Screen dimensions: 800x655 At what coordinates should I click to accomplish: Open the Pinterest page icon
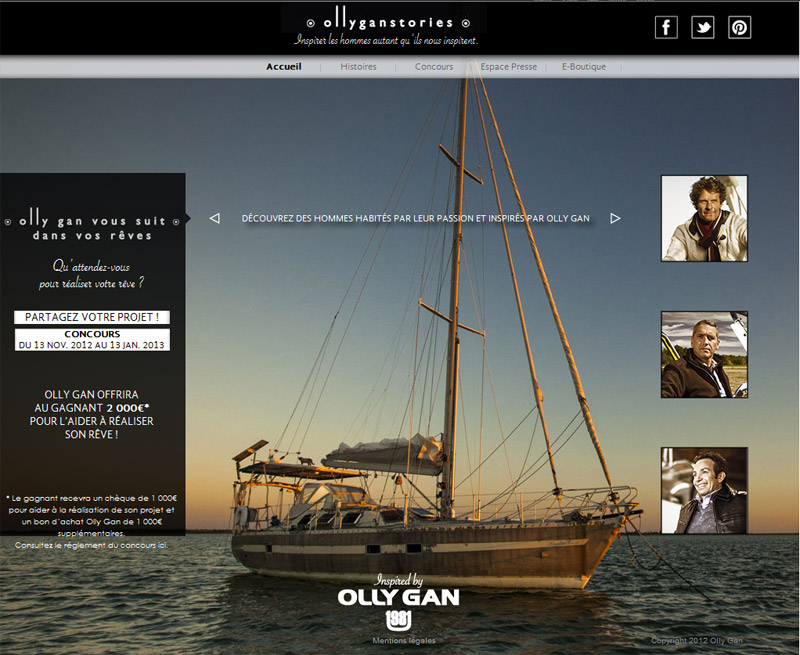(x=739, y=28)
